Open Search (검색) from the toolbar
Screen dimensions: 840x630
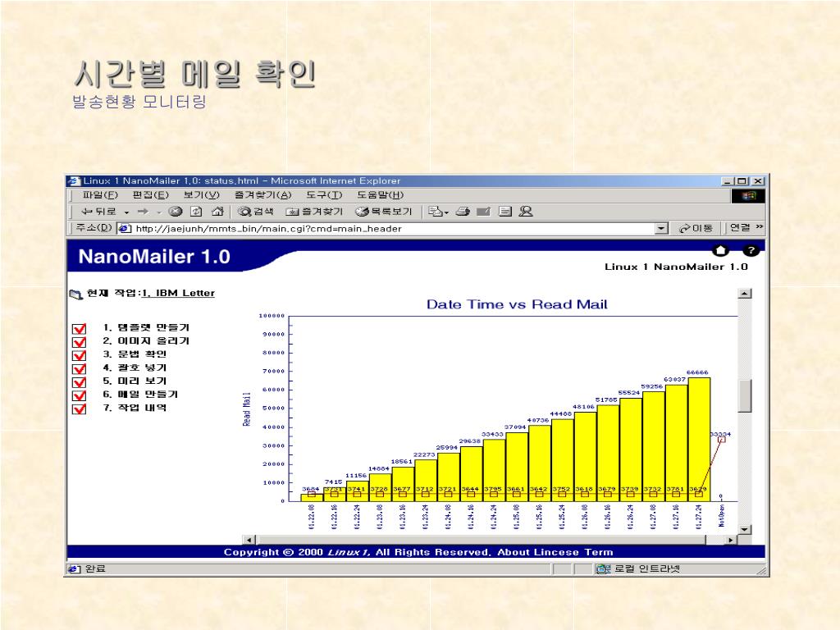point(256,212)
